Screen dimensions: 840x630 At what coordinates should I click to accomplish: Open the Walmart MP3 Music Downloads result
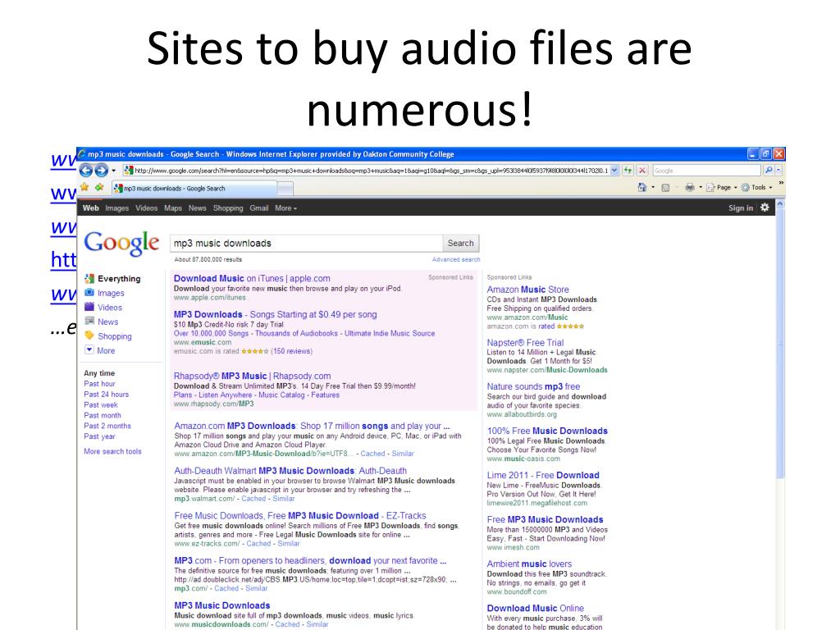point(290,470)
